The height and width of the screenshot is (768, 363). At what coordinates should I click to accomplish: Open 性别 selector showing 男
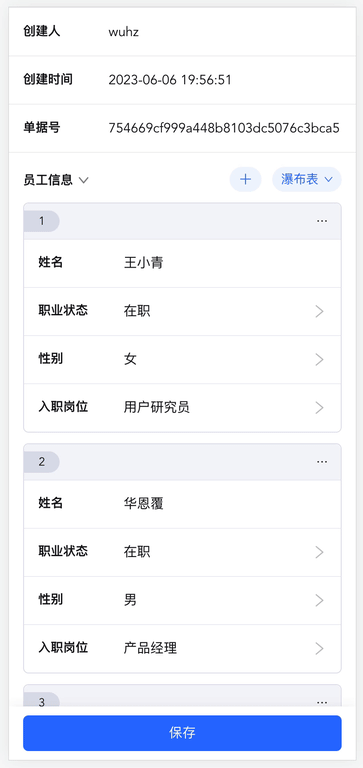pyautogui.click(x=182, y=600)
